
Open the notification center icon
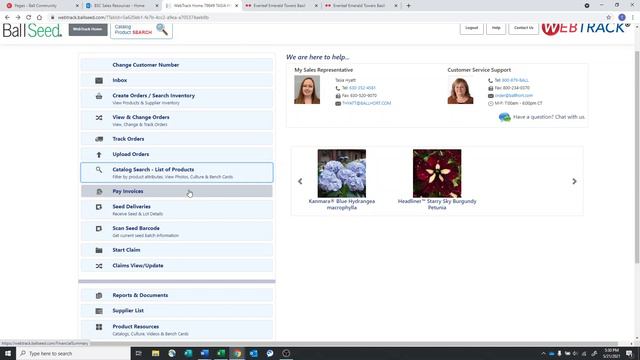(629, 354)
